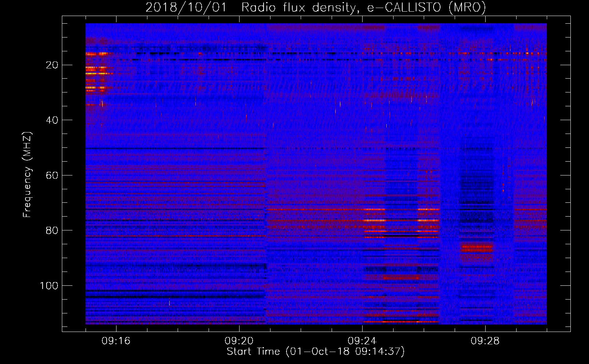Click the "Start Time (01-Oct-18 09:14:37)" x-axis label
Viewport: 589px width, 364px height.
coord(316,352)
